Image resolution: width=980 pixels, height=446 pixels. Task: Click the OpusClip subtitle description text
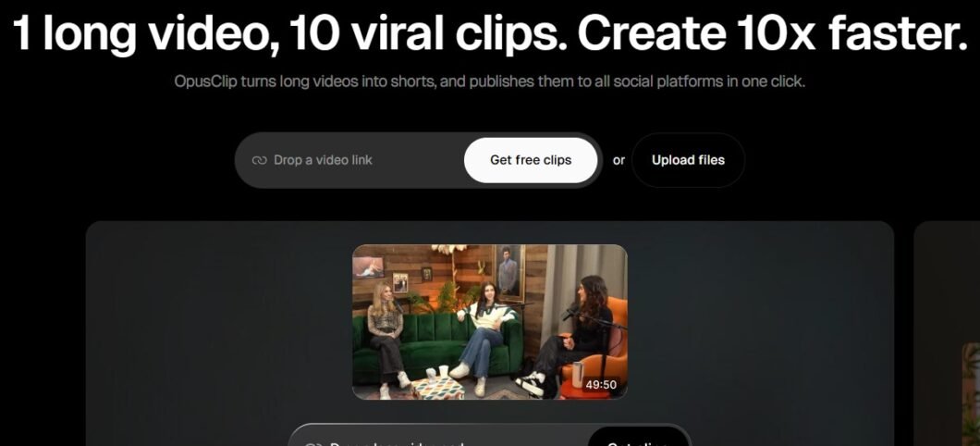point(489,81)
